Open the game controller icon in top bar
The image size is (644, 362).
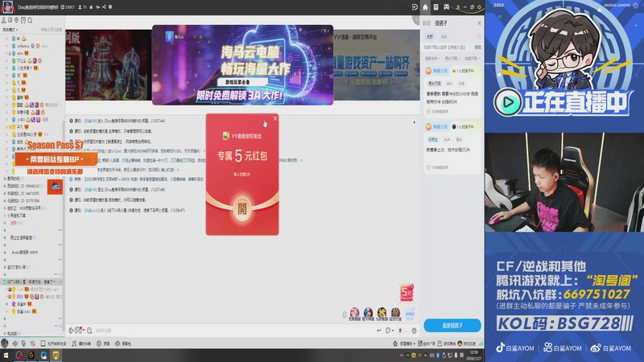pyautogui.click(x=447, y=7)
